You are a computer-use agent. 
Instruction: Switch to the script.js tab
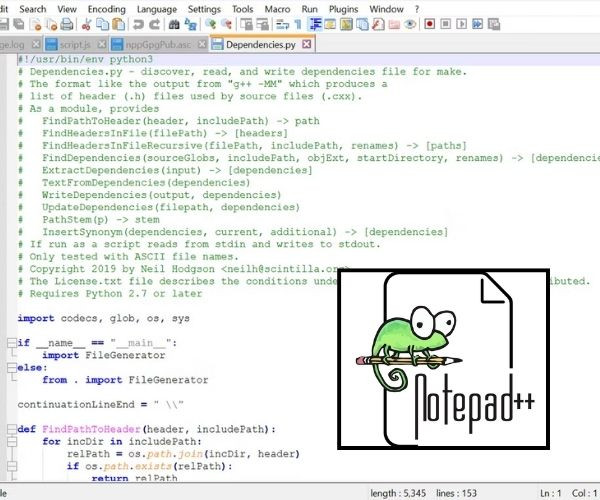click(x=75, y=45)
